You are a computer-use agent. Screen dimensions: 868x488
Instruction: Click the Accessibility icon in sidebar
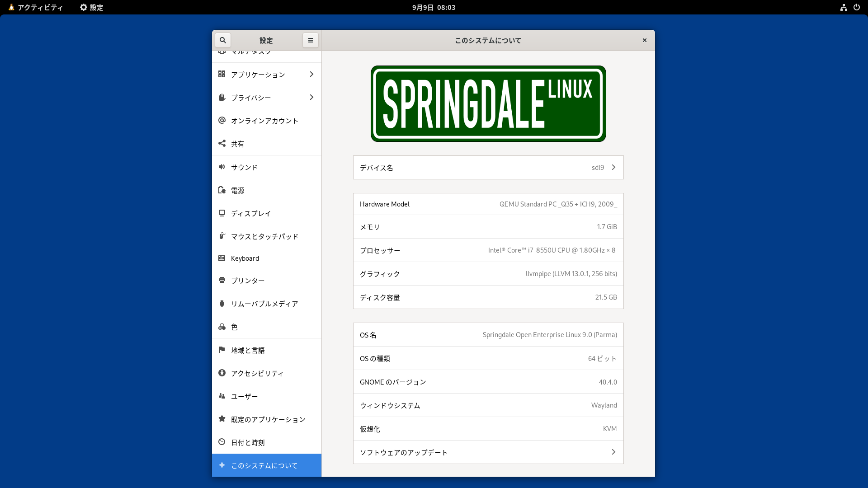click(x=222, y=373)
